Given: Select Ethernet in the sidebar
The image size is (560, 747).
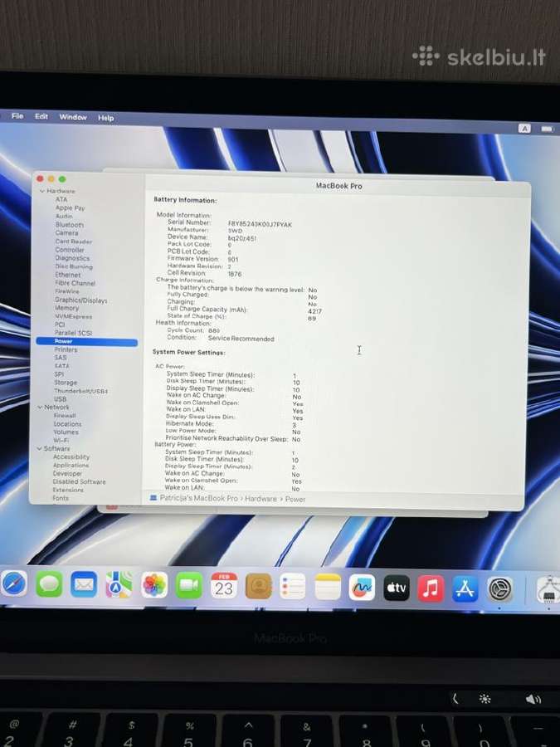Looking at the screenshot, I should (68, 275).
